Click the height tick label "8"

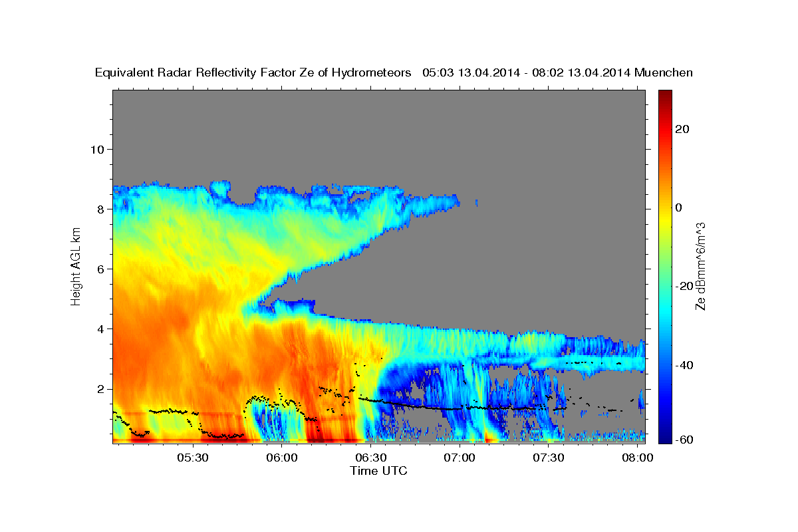(100, 209)
